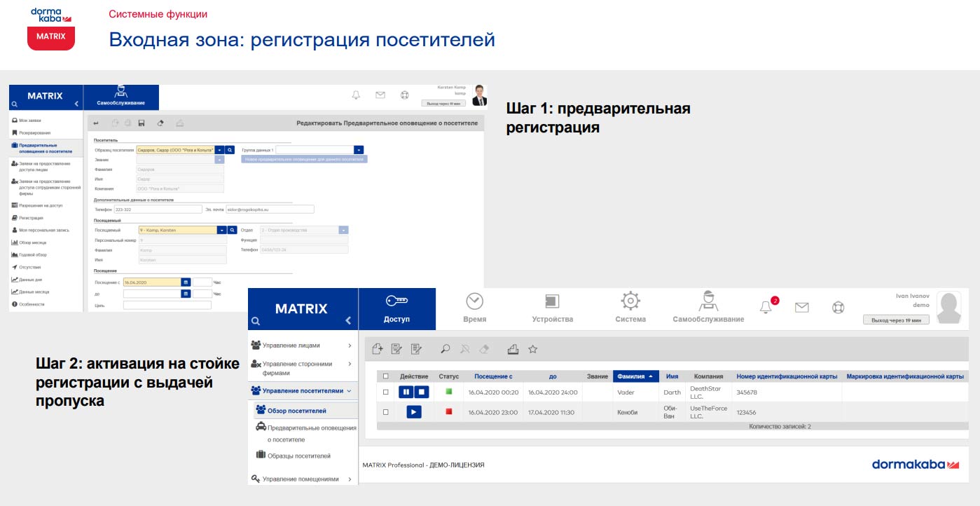Click the Эл. почта input field
Screen dimensions: 980x506
click(x=270, y=209)
